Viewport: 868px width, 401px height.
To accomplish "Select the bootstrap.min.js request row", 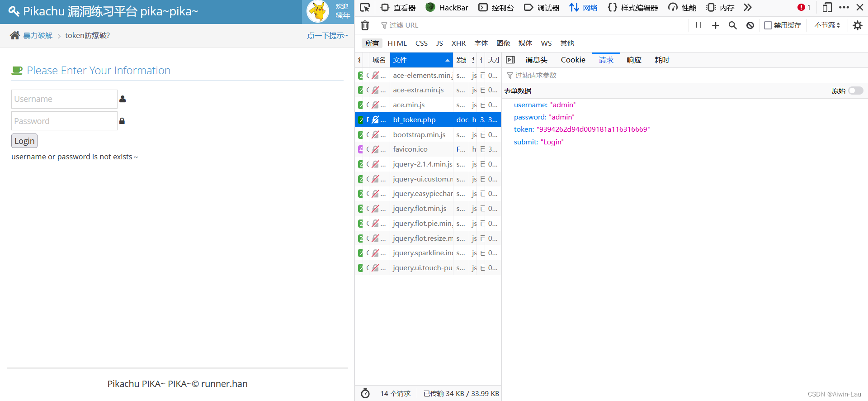I will [428, 135].
